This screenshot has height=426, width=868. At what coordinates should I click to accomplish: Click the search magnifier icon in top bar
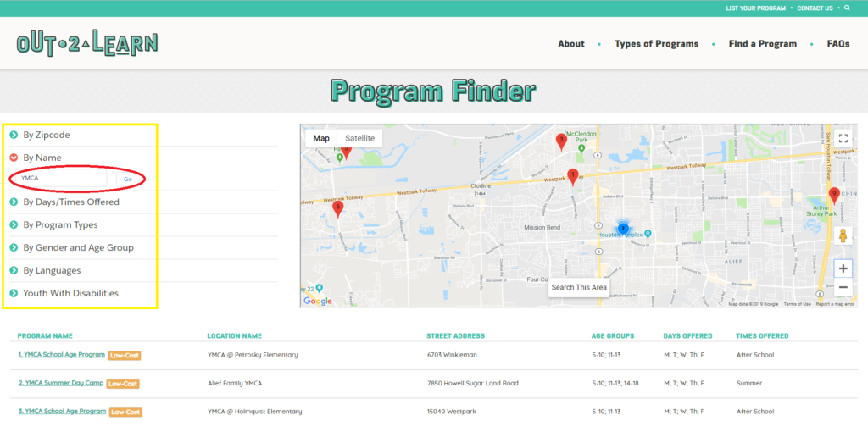(847, 8)
